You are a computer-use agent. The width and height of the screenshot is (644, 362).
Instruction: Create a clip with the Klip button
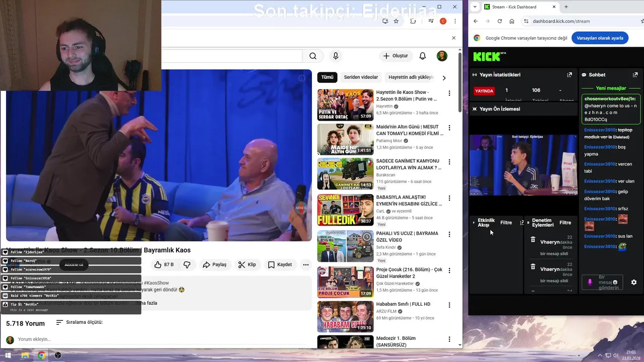[x=247, y=264]
